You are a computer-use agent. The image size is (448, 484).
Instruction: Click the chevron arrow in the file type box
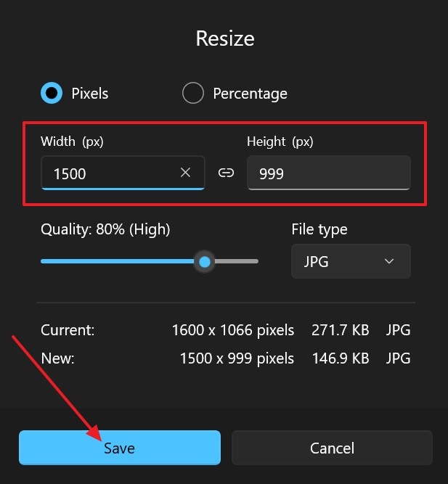(389, 261)
